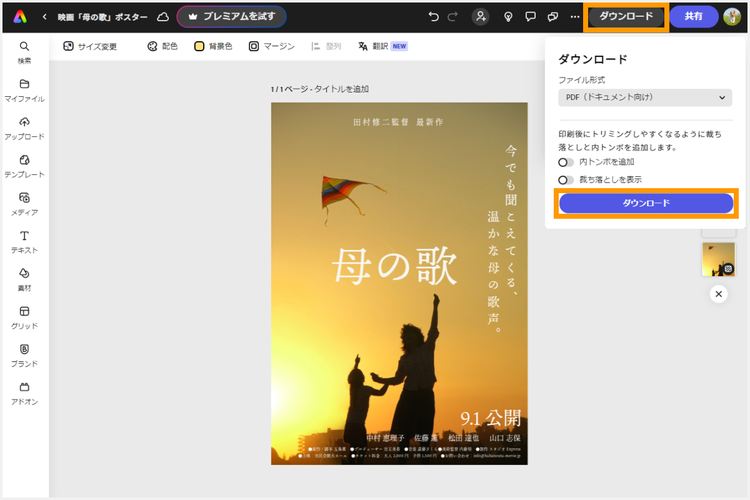Select the poster page thumbnail on right
This screenshot has width=750, height=500.
[x=718, y=259]
